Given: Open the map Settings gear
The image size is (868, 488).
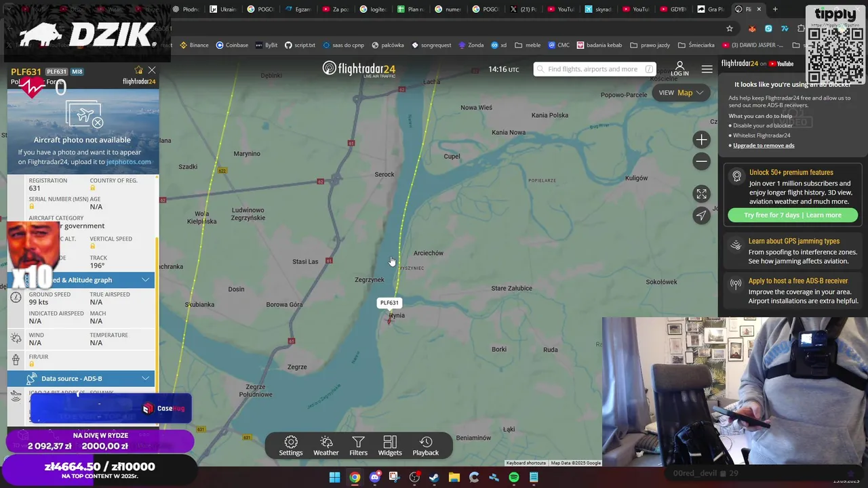Looking at the screenshot, I should click(291, 446).
